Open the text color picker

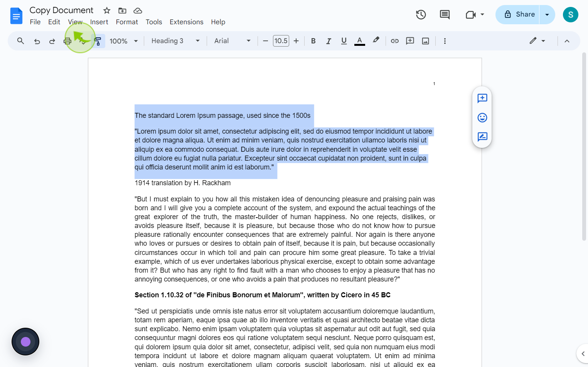click(360, 41)
